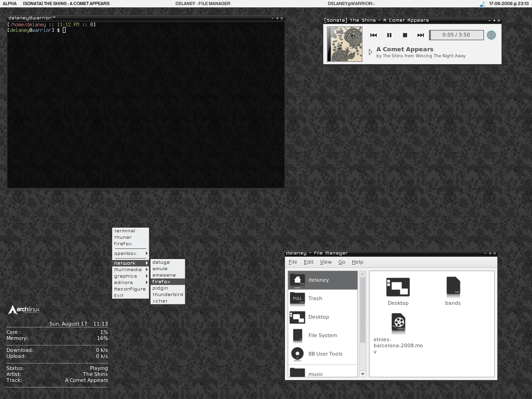Open the music folder in the sidebar
The image size is (532, 399).
(323, 372)
